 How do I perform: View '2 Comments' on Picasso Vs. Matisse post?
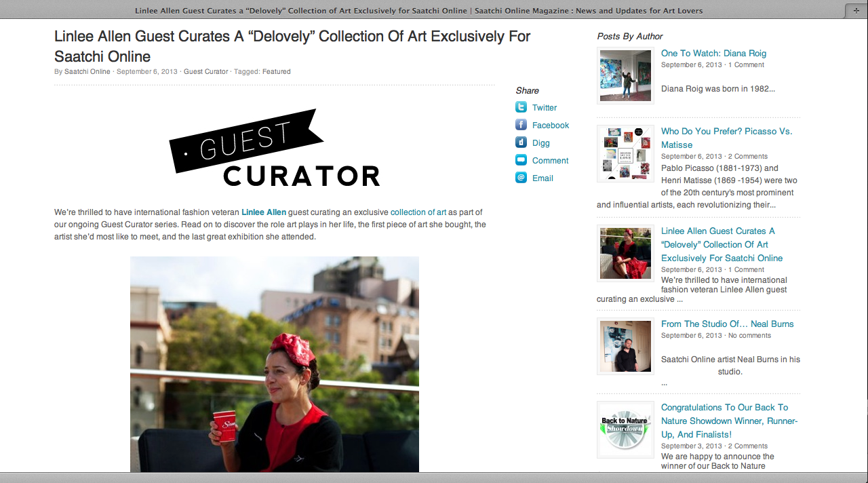click(747, 156)
